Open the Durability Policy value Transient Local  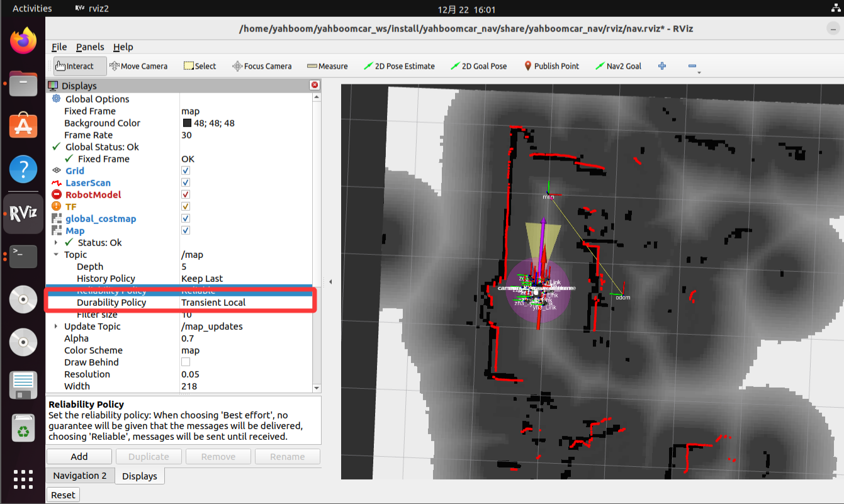coord(213,303)
